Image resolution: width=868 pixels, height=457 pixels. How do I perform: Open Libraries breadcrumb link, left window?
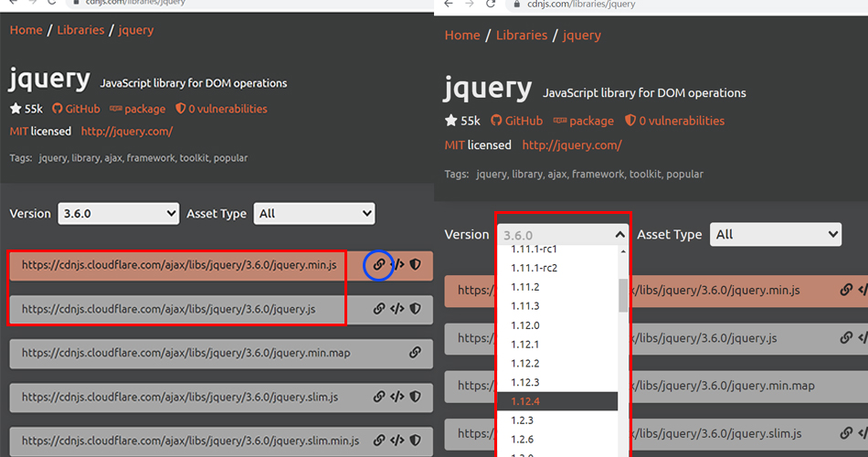click(80, 30)
